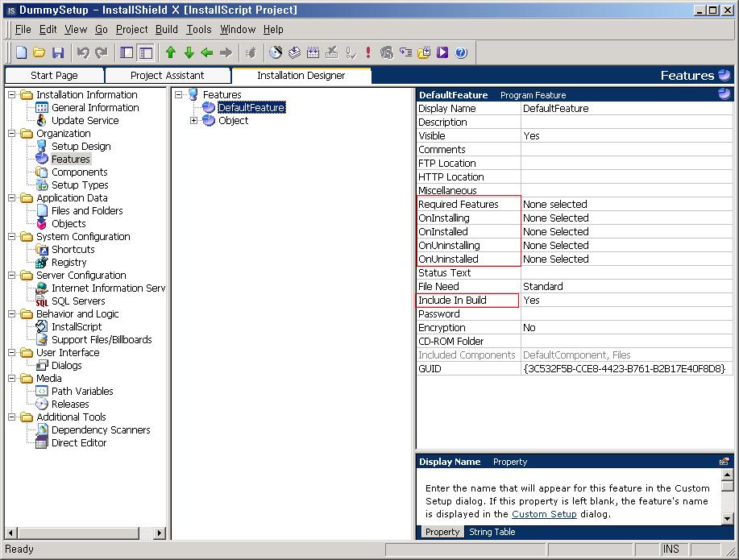
Task: Select Path Variables in the tree
Action: point(82,392)
